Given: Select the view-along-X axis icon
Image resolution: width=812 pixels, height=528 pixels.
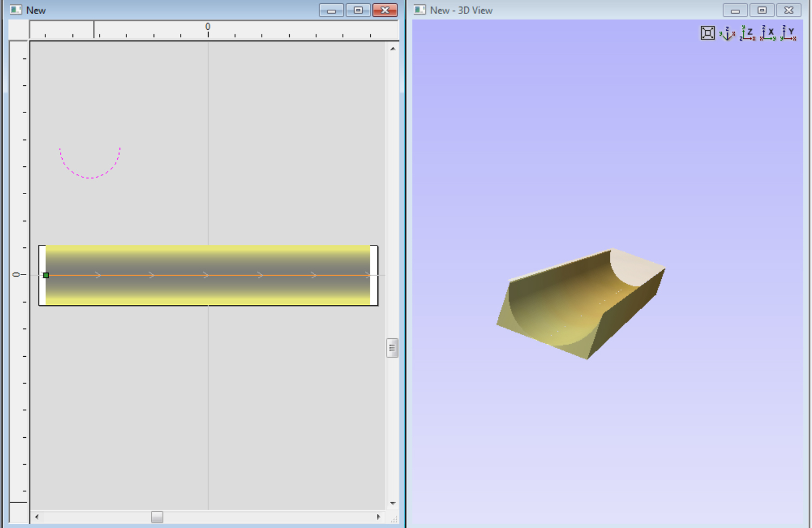Looking at the screenshot, I should click(x=768, y=34).
